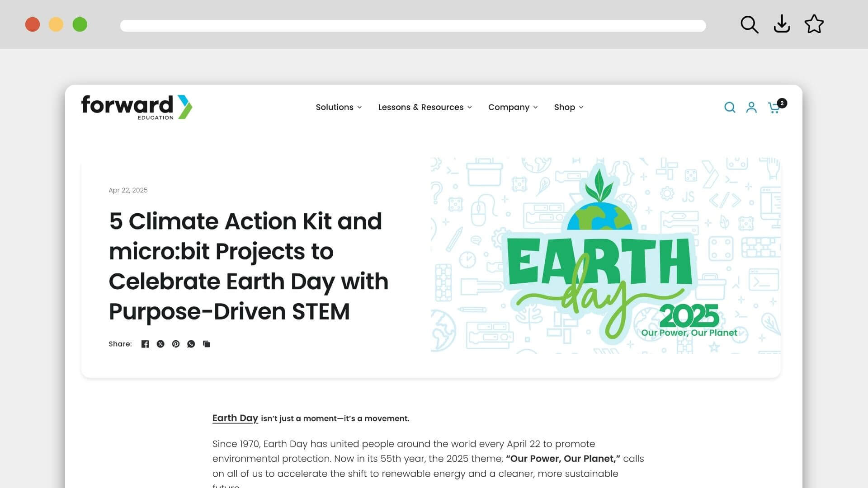This screenshot has width=868, height=488.
Task: Open the Lessons & Resources menu
Action: [425, 107]
